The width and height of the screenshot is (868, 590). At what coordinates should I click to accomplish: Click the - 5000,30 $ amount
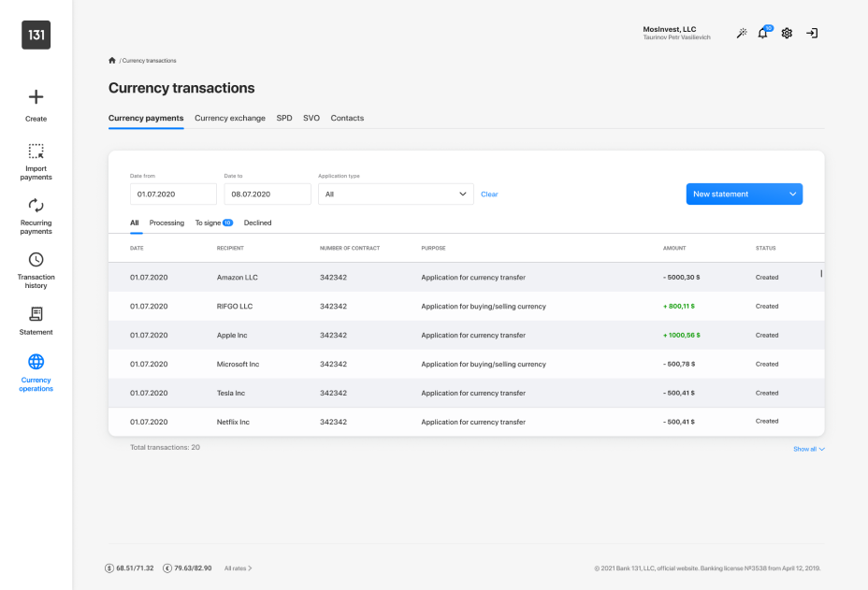[682, 278]
